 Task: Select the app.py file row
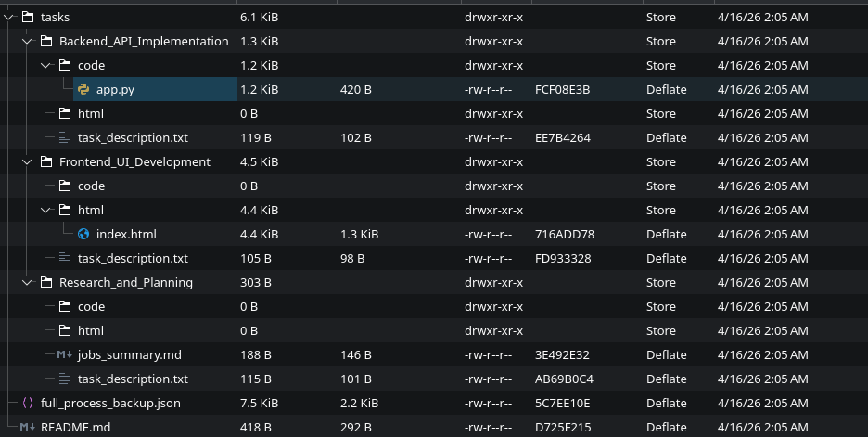pos(116,90)
